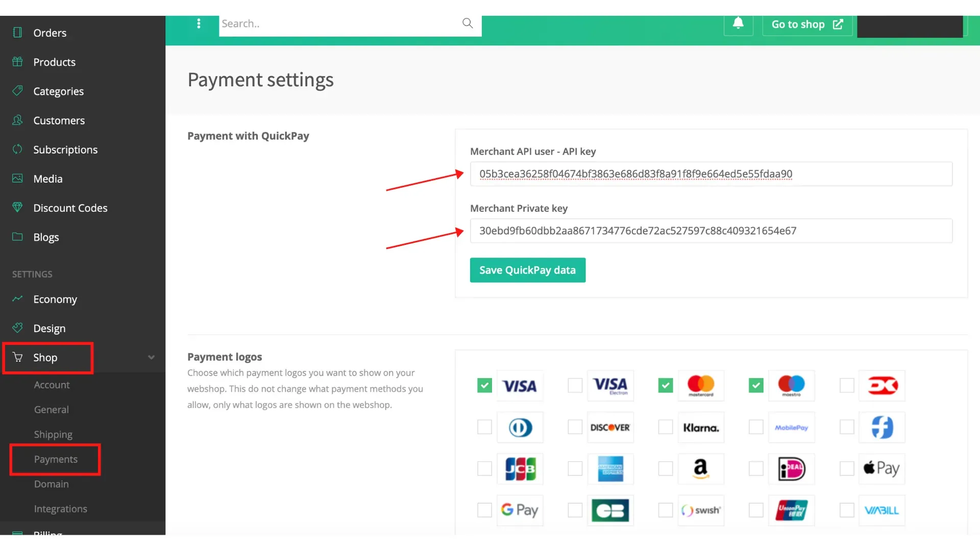The image size is (980, 551).
Task: Enable the Klarna logo checkbox
Action: point(666,427)
